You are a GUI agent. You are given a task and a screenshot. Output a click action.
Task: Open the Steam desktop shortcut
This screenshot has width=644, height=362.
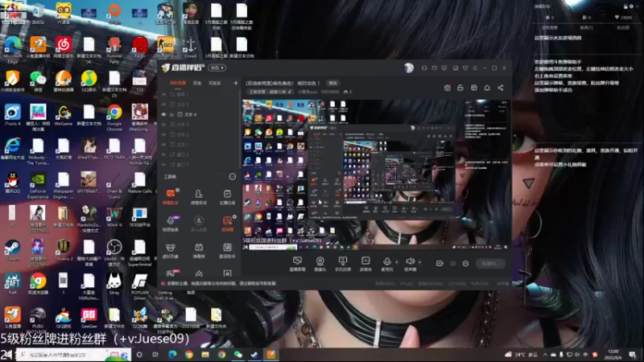coord(12,250)
